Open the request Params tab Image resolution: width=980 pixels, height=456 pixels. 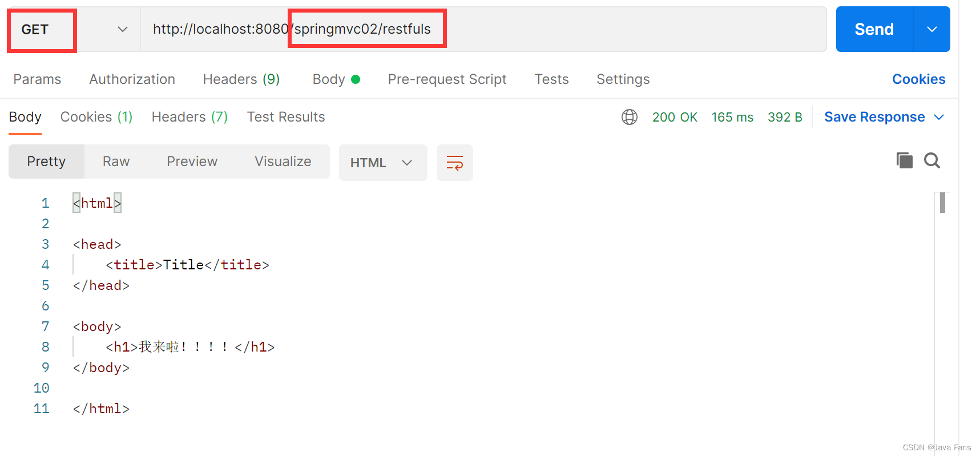pos(37,79)
